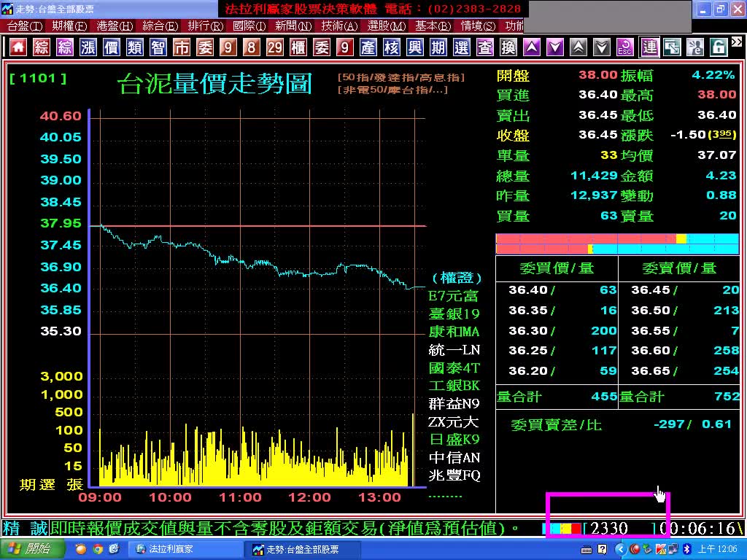Viewport: 747px width, 560px height.
Task: Open the 櫃 OTC toolbar icon
Action: [x=298, y=47]
